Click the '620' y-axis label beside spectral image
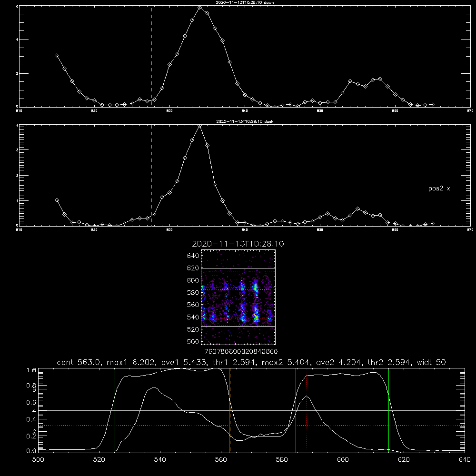The height and width of the screenshot is (476, 476). coord(193,268)
